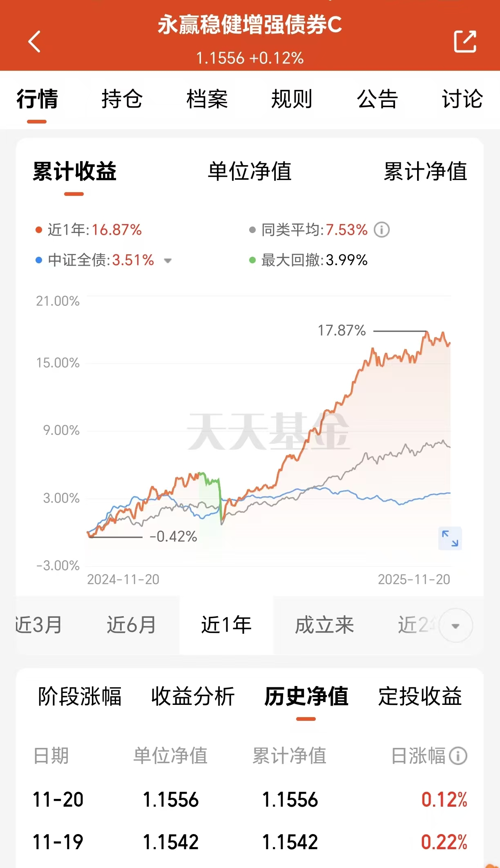View 定投收益 section
This screenshot has width=500, height=868.
pyautogui.click(x=420, y=696)
